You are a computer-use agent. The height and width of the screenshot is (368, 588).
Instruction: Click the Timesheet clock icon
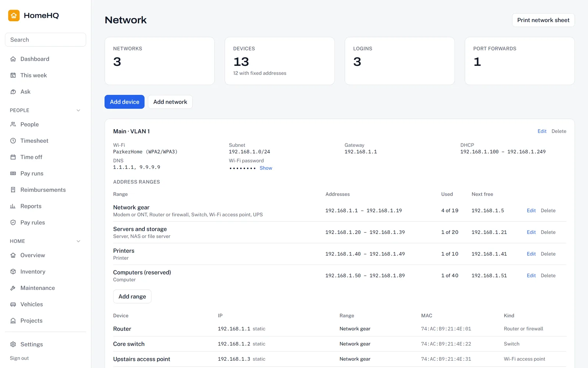tap(13, 141)
